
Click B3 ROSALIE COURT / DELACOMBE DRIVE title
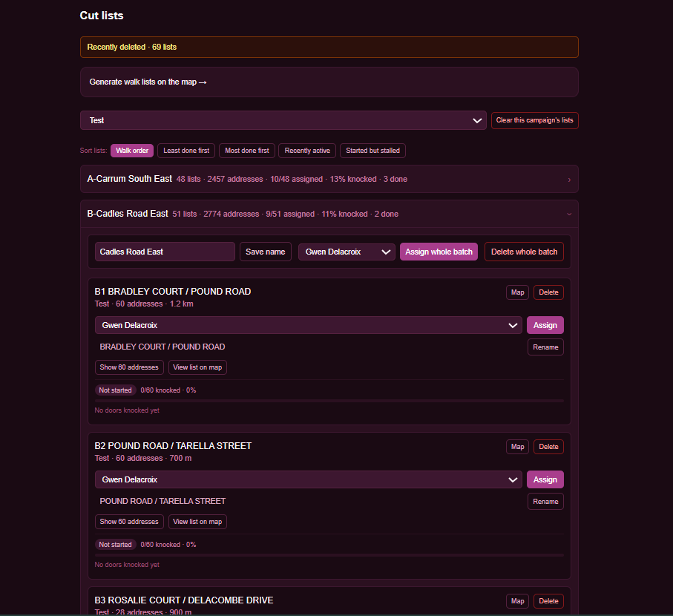pos(184,600)
